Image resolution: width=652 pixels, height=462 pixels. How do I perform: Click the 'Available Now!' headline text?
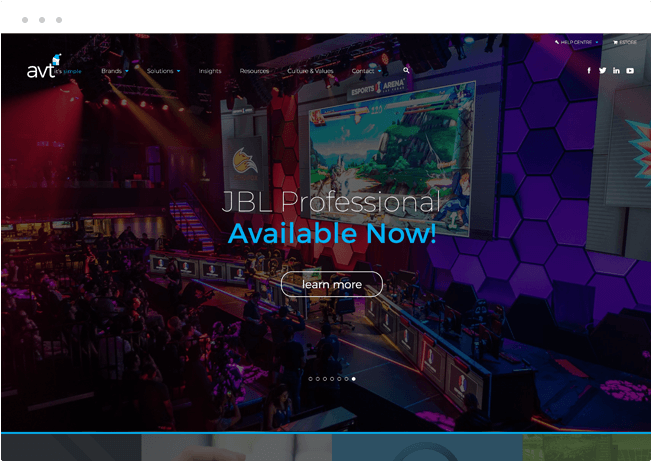(332, 234)
